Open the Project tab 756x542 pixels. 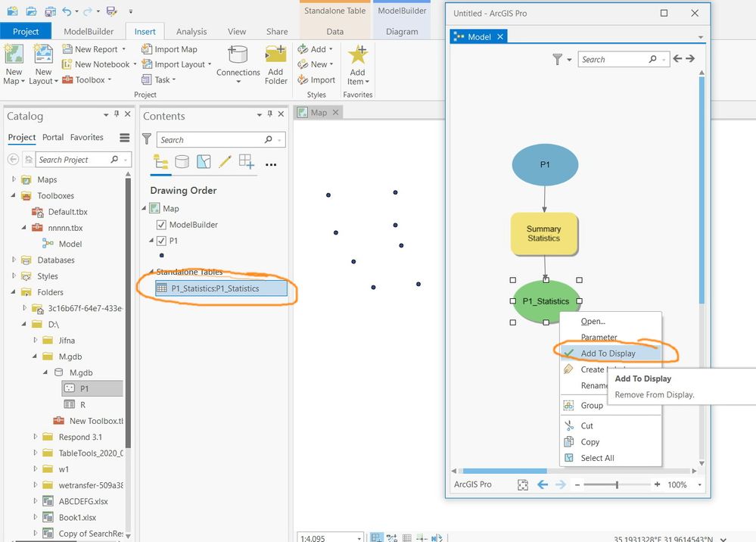click(26, 31)
